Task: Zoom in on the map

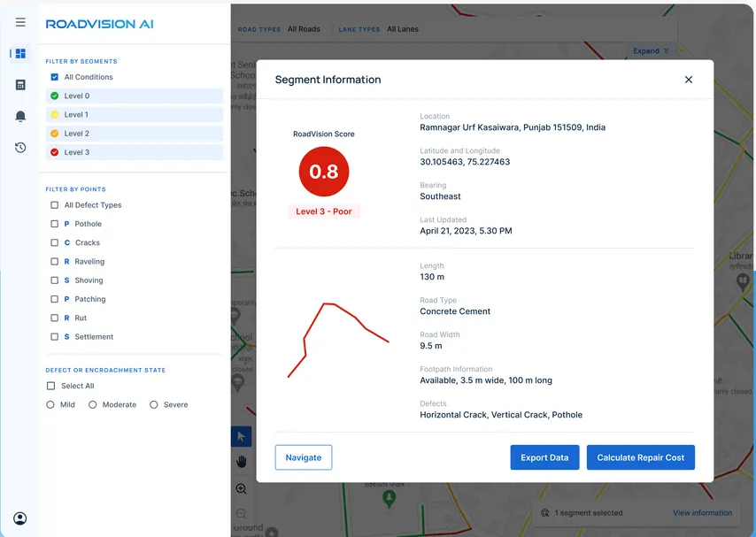Action: (241, 489)
